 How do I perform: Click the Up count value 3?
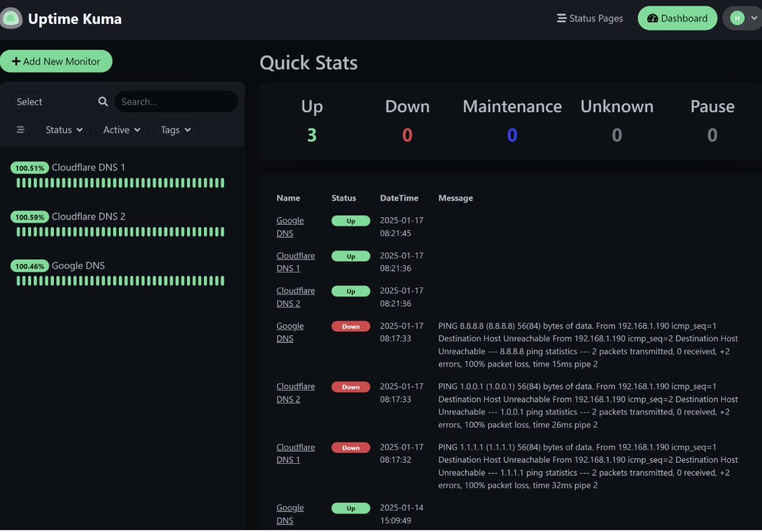312,135
